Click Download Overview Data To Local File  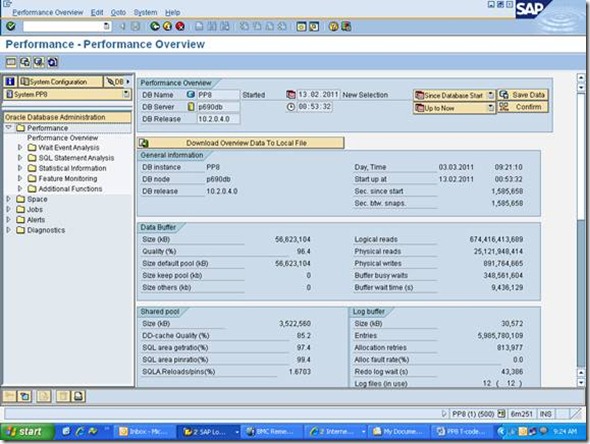point(241,143)
